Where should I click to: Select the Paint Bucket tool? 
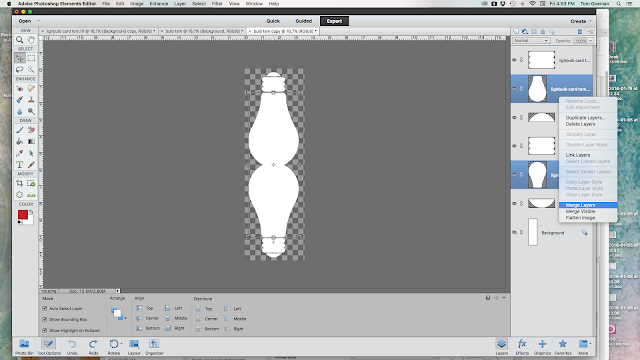pos(19,142)
